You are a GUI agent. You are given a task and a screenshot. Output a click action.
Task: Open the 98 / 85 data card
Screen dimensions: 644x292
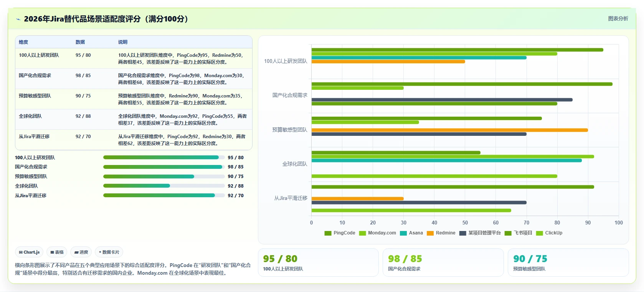click(443, 262)
